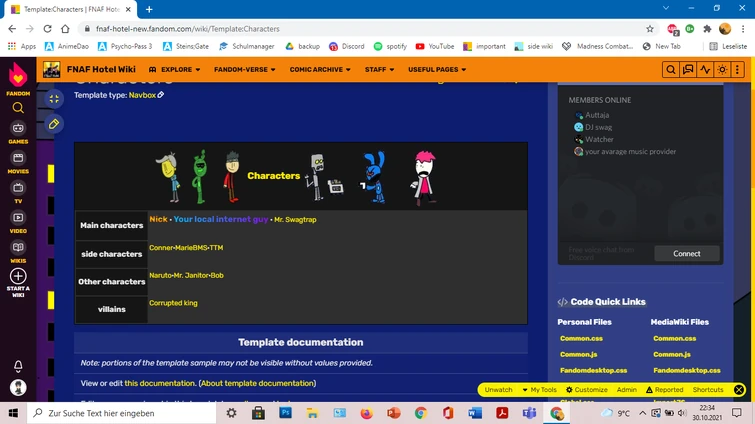Open the notifications bell icon

pyautogui.click(x=18, y=366)
